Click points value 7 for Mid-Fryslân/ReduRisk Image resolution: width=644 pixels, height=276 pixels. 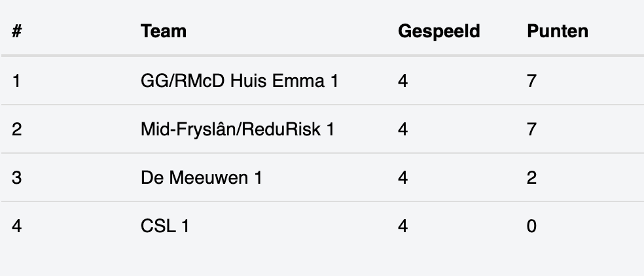pos(531,129)
